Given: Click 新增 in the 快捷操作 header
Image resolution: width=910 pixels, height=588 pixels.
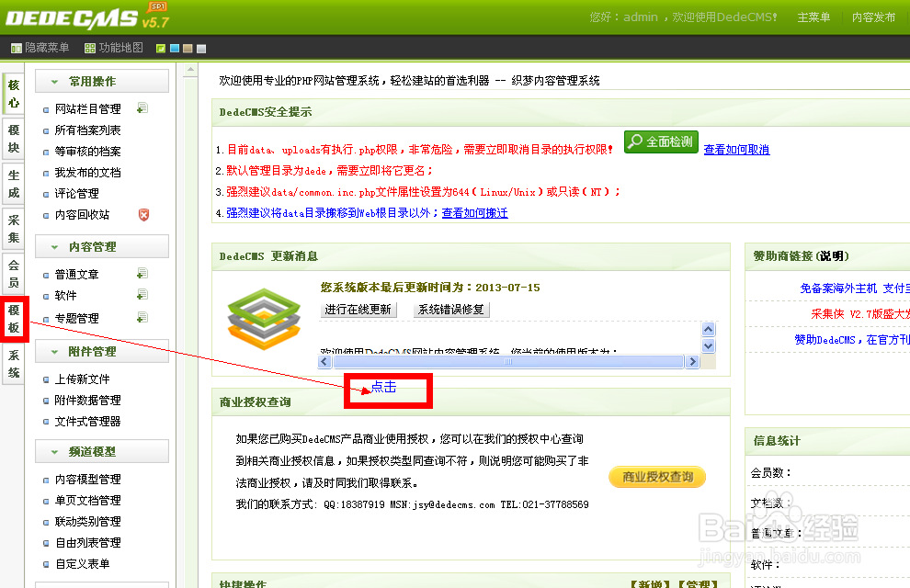Looking at the screenshot, I should (x=650, y=583).
